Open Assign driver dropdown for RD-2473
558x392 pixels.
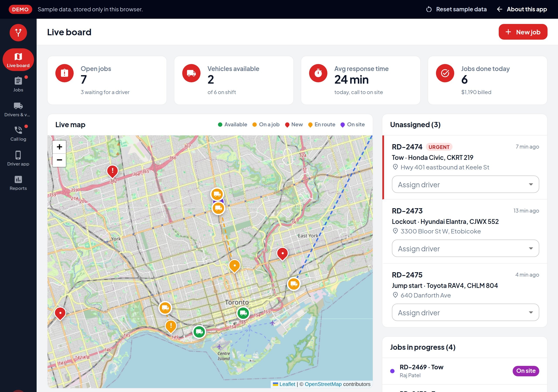point(465,248)
